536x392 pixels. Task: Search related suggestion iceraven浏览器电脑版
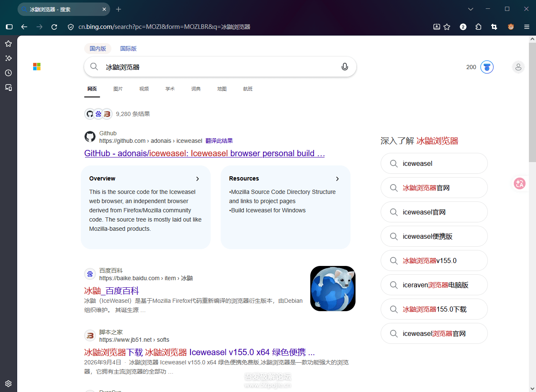tap(434, 285)
